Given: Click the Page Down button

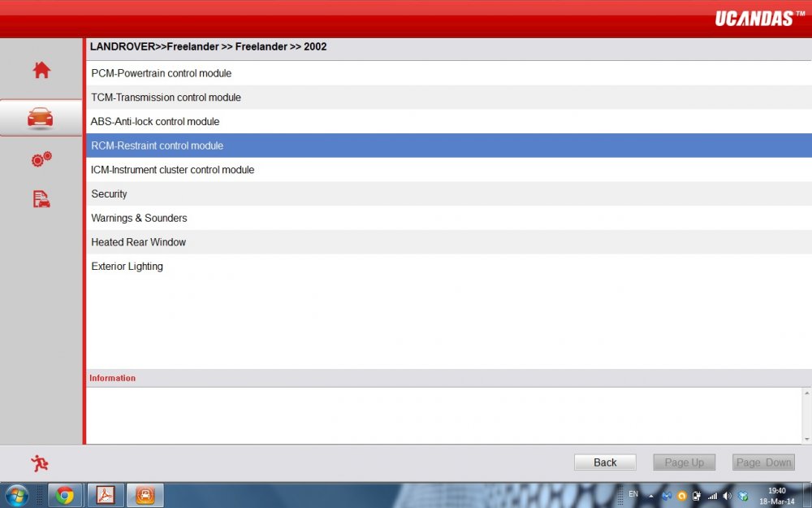Looking at the screenshot, I should point(763,462).
